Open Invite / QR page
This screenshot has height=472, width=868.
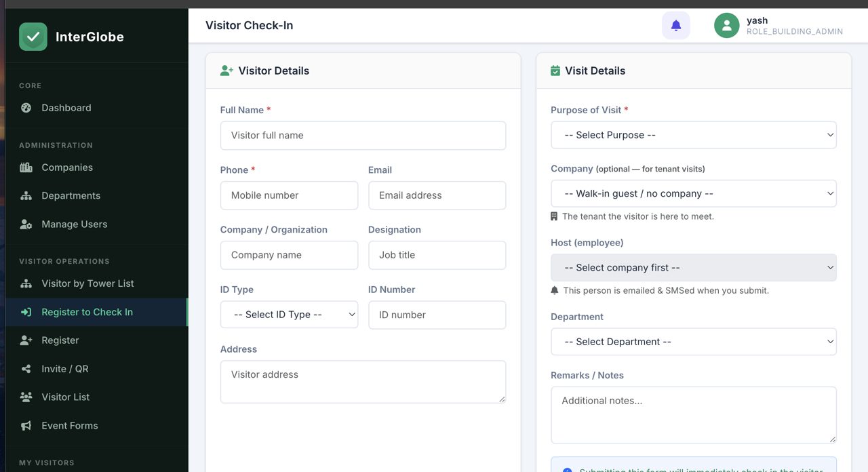[x=97, y=369]
